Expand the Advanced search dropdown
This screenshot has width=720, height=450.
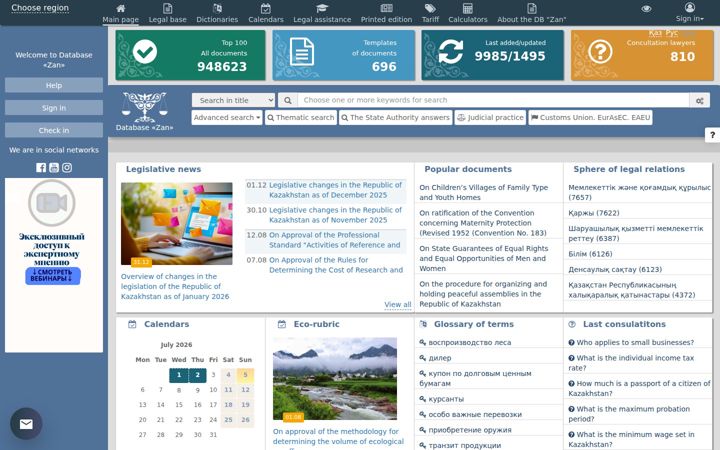(227, 118)
